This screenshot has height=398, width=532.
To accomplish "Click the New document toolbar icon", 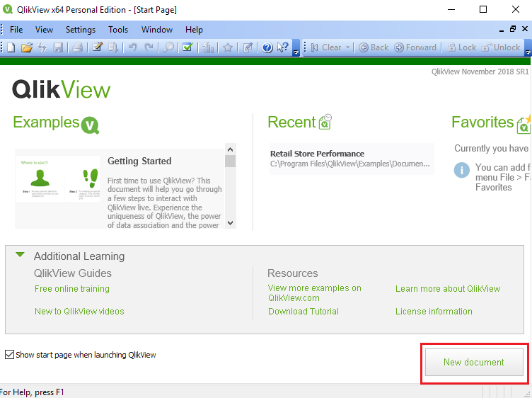I will (x=11, y=47).
